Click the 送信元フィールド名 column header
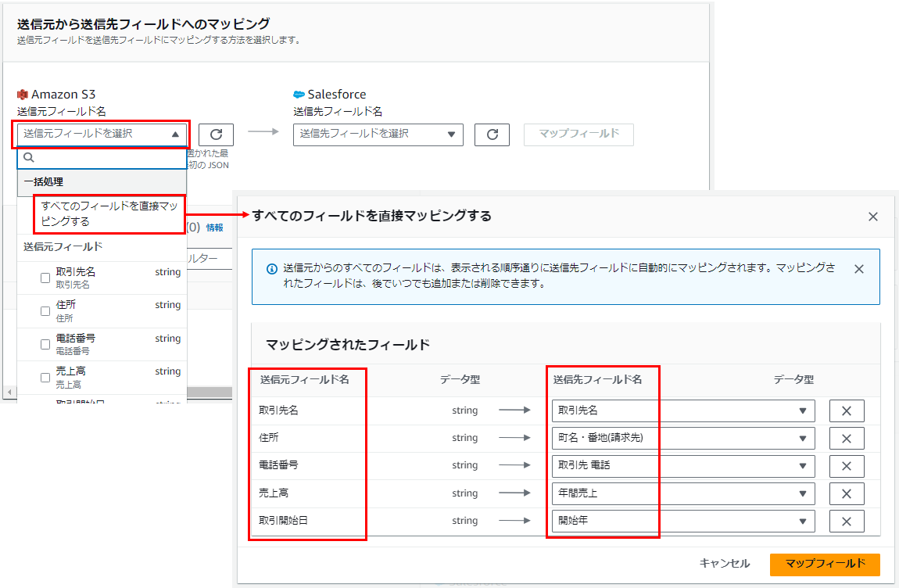Viewport: 899px width, 588px height. pyautogui.click(x=304, y=379)
